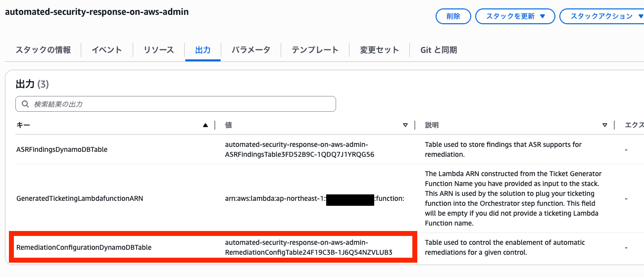Click the 削除 button
The width and height of the screenshot is (644, 277).
[x=453, y=16]
